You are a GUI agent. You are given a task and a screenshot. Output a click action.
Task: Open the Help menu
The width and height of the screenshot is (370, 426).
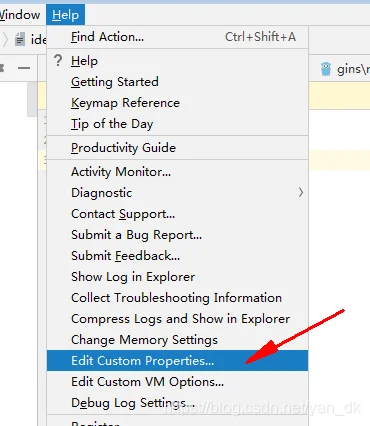65,15
